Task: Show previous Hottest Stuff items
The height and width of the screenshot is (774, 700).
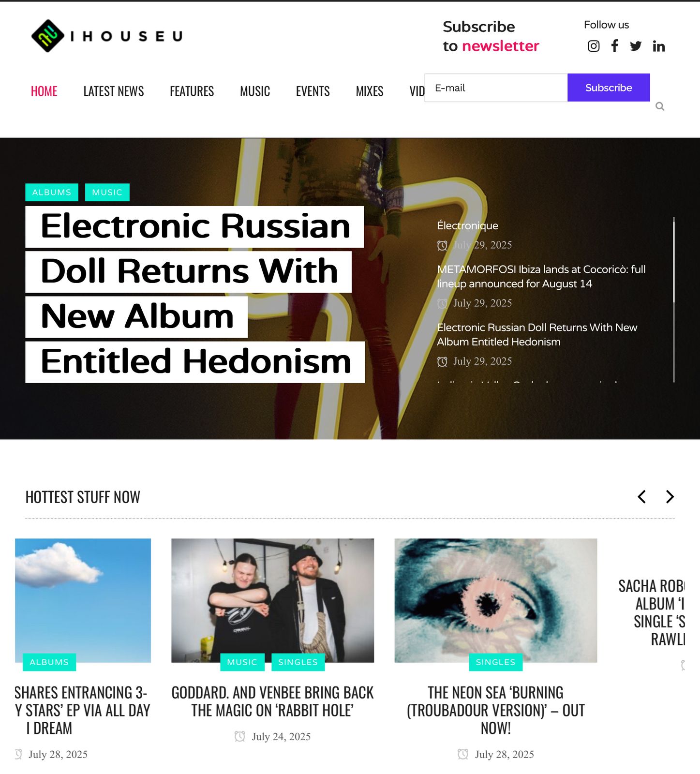Action: click(x=641, y=497)
